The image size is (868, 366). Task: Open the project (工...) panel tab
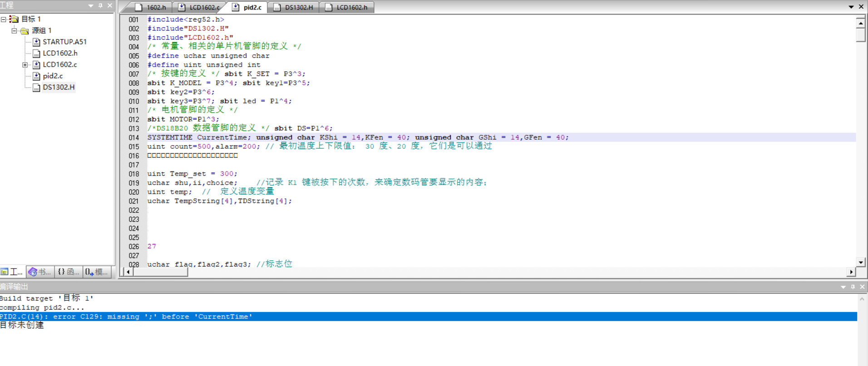[12, 272]
